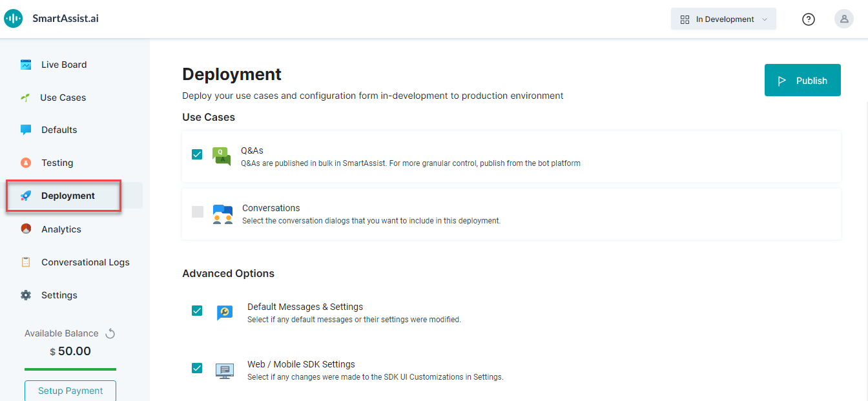Disable Web / Mobile SDK Settings checkbox
868x401 pixels.
[197, 368]
